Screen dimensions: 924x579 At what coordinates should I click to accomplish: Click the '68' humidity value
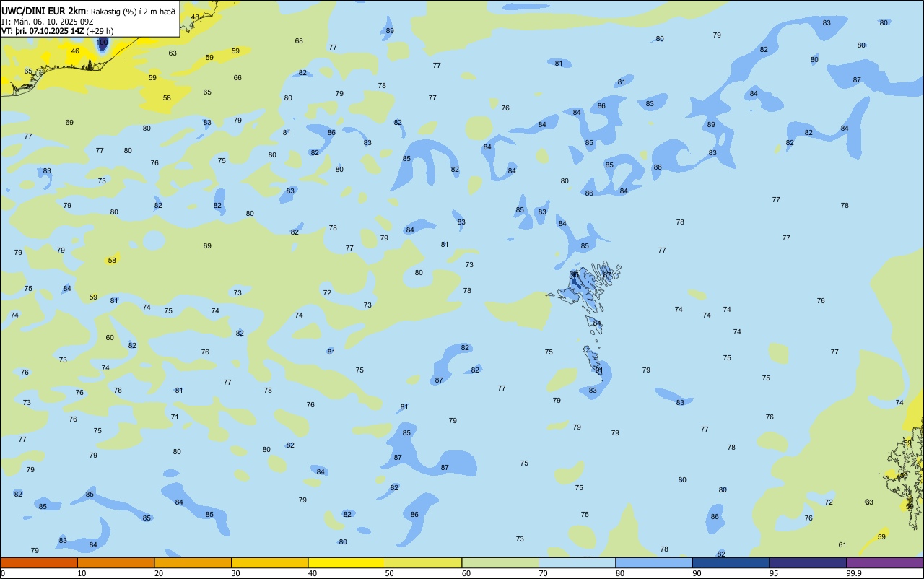pos(299,41)
